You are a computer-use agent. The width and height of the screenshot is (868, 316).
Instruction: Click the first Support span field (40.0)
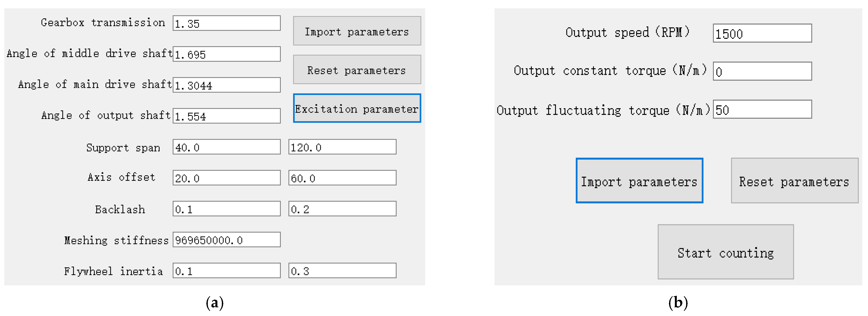[x=227, y=147]
